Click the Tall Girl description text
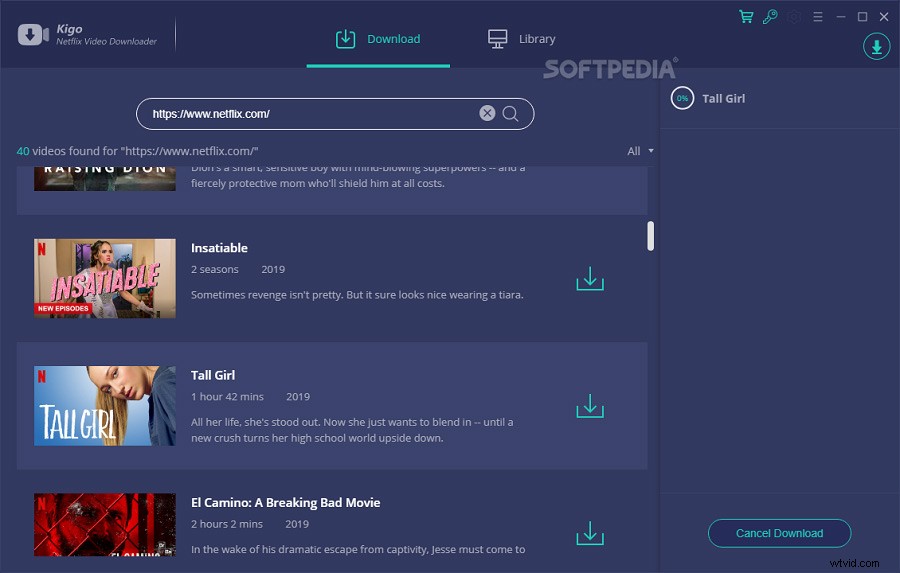This screenshot has width=900, height=573. click(x=352, y=430)
